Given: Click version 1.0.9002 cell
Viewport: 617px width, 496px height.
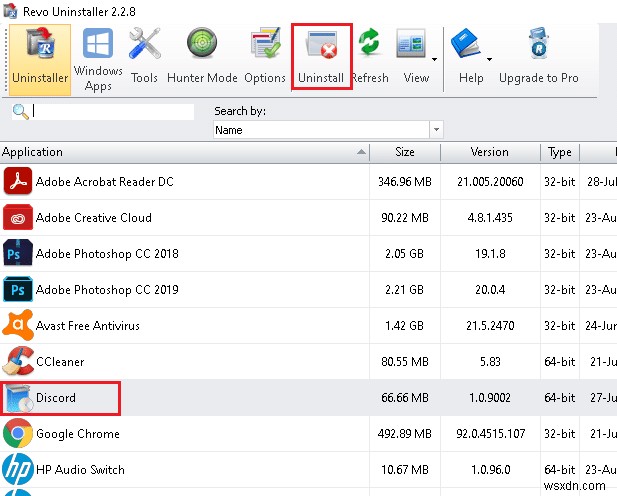Looking at the screenshot, I should point(490,398).
